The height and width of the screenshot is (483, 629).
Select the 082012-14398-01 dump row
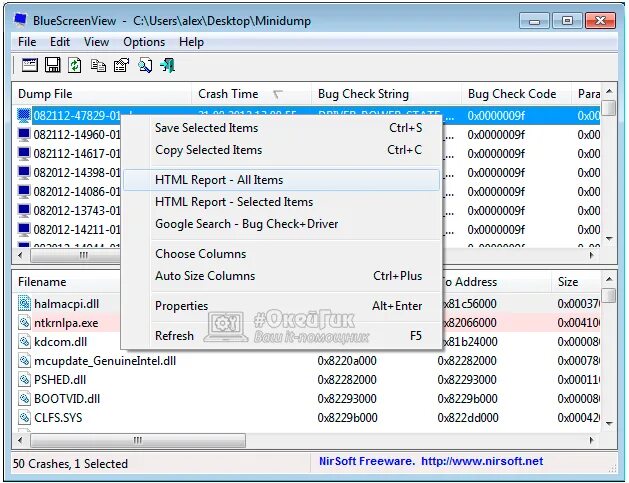click(77, 173)
